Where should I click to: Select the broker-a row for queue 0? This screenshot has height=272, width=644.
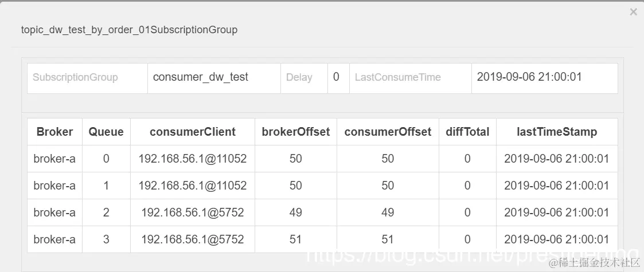54,159
